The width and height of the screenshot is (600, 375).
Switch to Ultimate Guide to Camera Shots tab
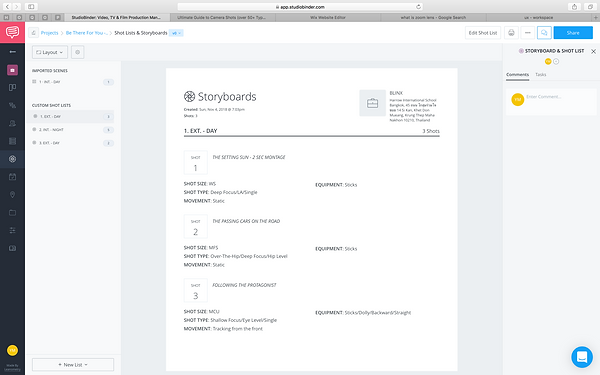coord(222,18)
